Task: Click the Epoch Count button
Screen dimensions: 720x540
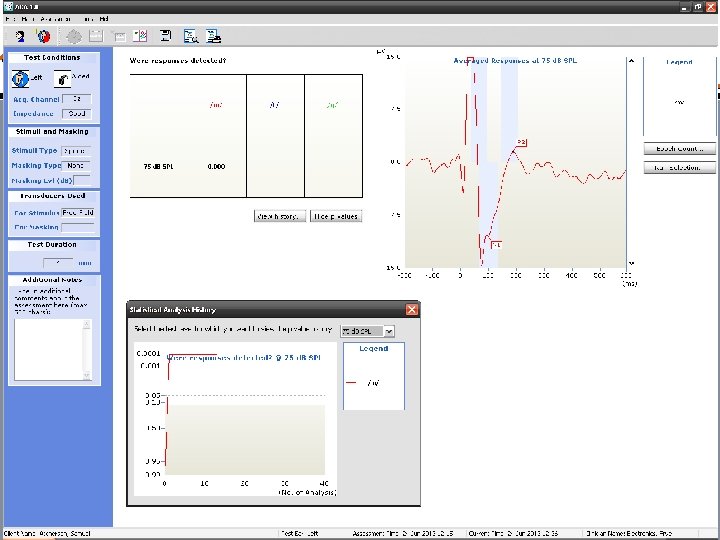Action: (680, 149)
